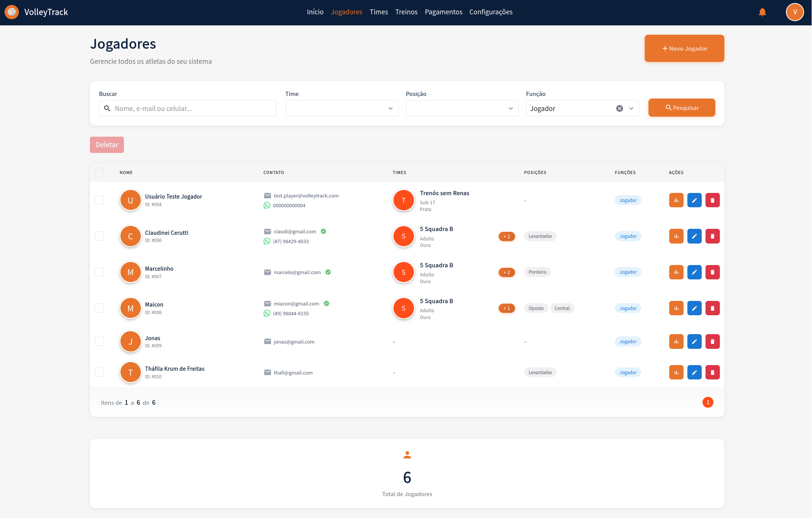The width and height of the screenshot is (812, 518).
Task: Open statistics for Usuário Teste Jogador
Action: click(x=676, y=200)
